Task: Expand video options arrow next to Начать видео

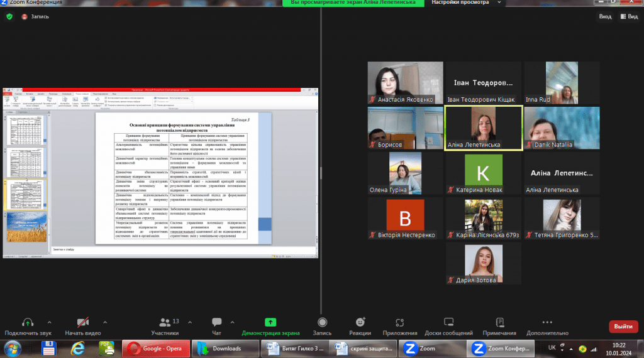Action: click(x=104, y=322)
